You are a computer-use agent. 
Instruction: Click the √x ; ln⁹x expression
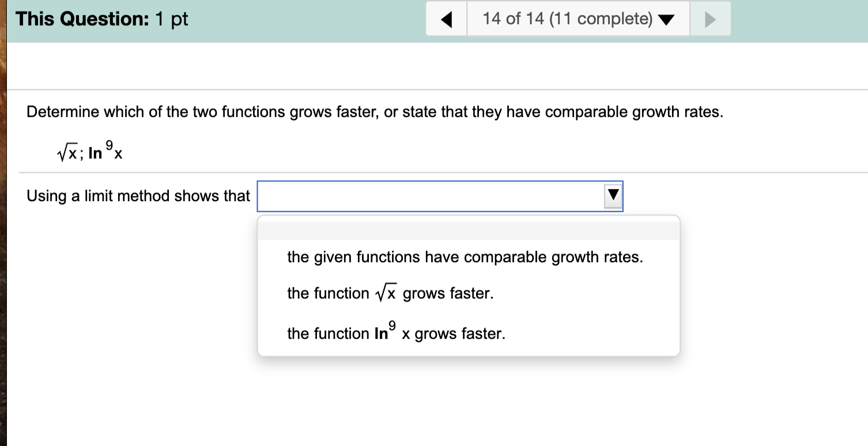89,150
